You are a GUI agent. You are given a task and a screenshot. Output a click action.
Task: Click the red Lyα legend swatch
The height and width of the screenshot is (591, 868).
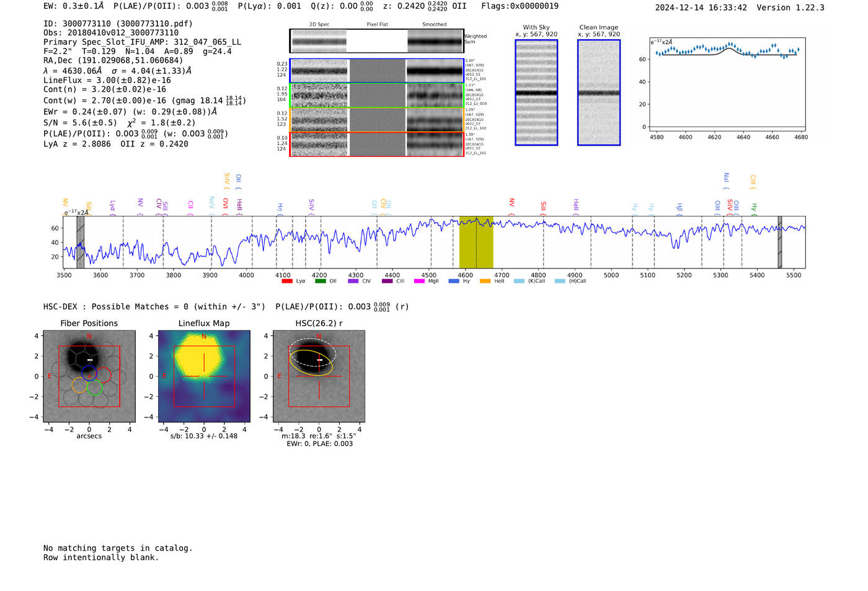pos(287,282)
